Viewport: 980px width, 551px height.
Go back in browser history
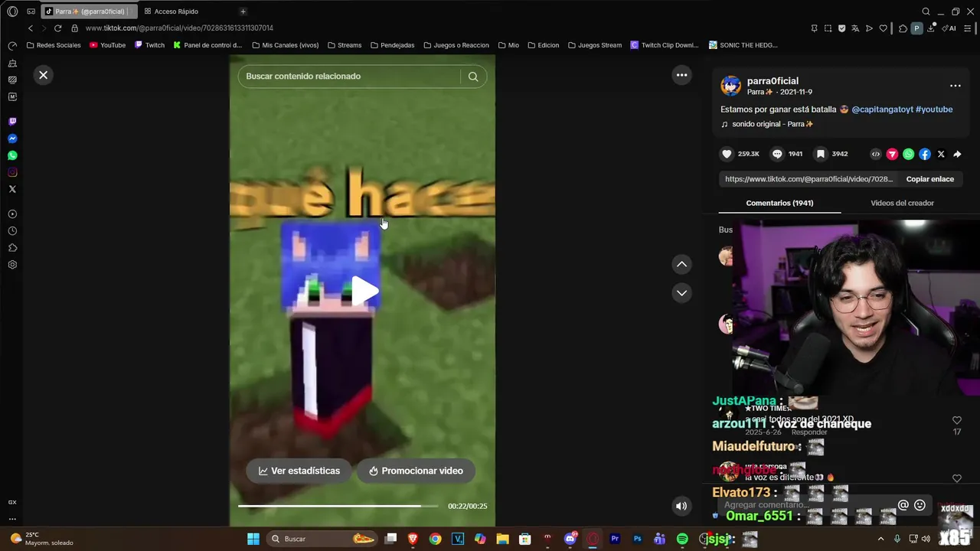click(31, 28)
